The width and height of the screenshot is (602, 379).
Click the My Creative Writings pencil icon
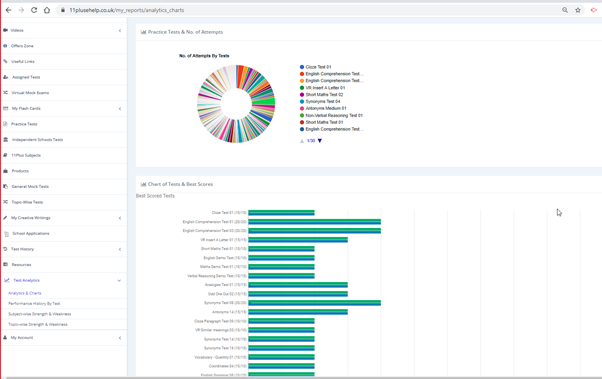tap(5, 218)
